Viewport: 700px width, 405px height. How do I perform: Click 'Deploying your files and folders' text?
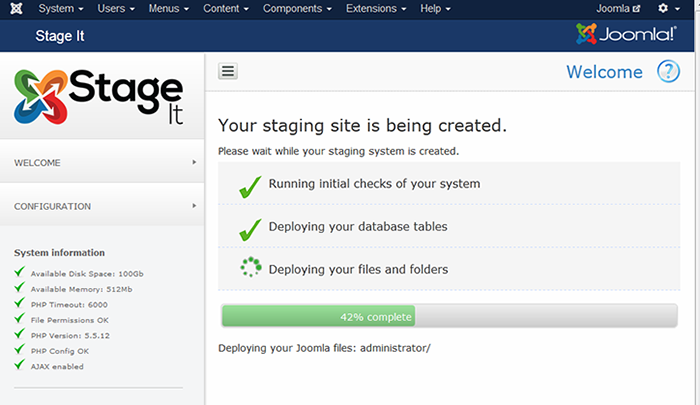(x=358, y=270)
